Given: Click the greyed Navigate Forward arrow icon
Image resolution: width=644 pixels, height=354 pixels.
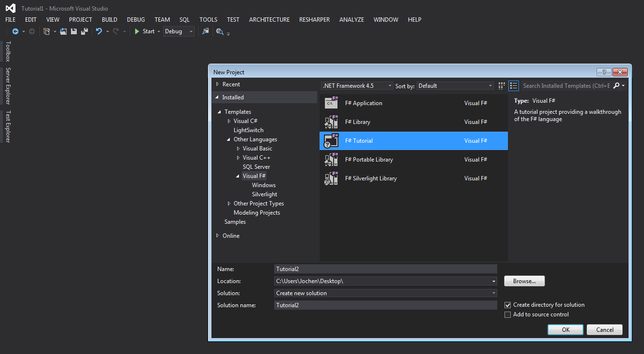Looking at the screenshot, I should [x=32, y=31].
